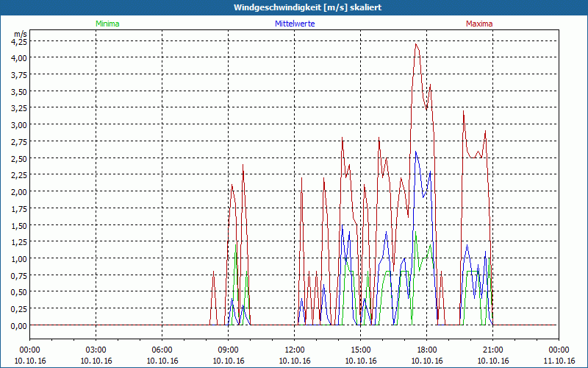Click the m/s unit label

point(21,34)
